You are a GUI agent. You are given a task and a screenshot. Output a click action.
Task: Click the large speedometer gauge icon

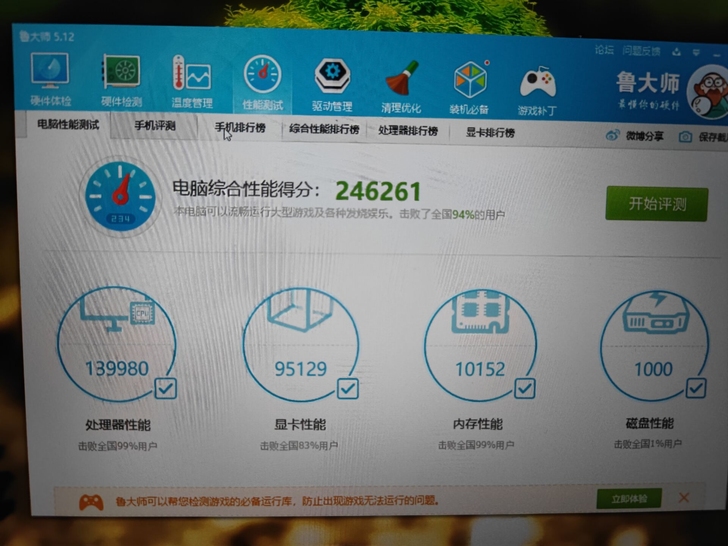coord(120,196)
